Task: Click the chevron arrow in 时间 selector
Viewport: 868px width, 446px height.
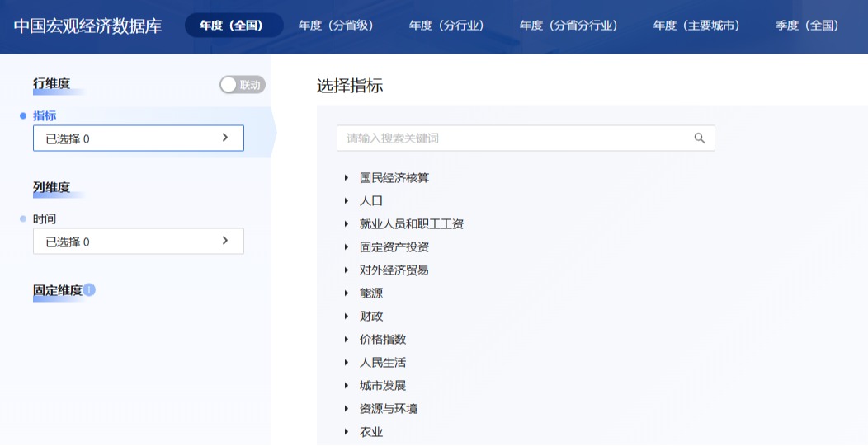Action: (224, 241)
